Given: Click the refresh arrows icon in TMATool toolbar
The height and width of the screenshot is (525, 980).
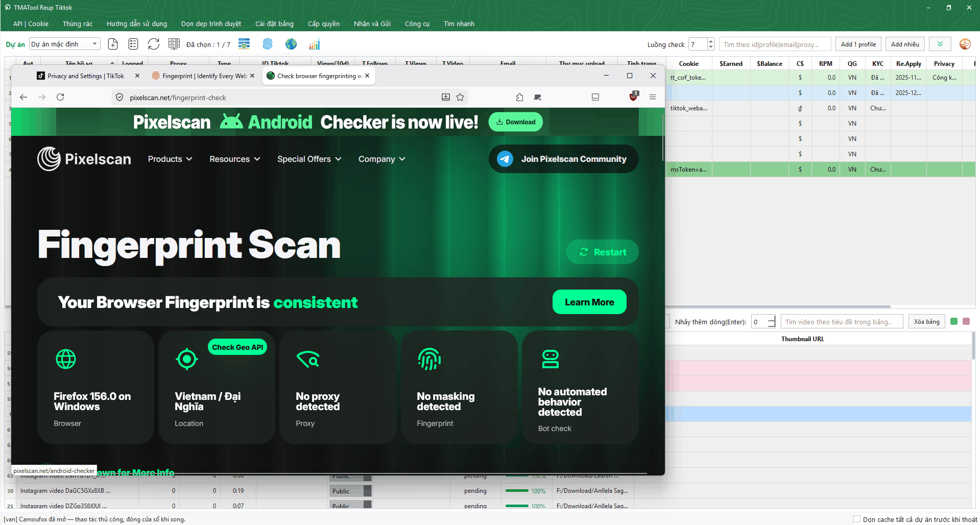Looking at the screenshot, I should click(x=154, y=44).
